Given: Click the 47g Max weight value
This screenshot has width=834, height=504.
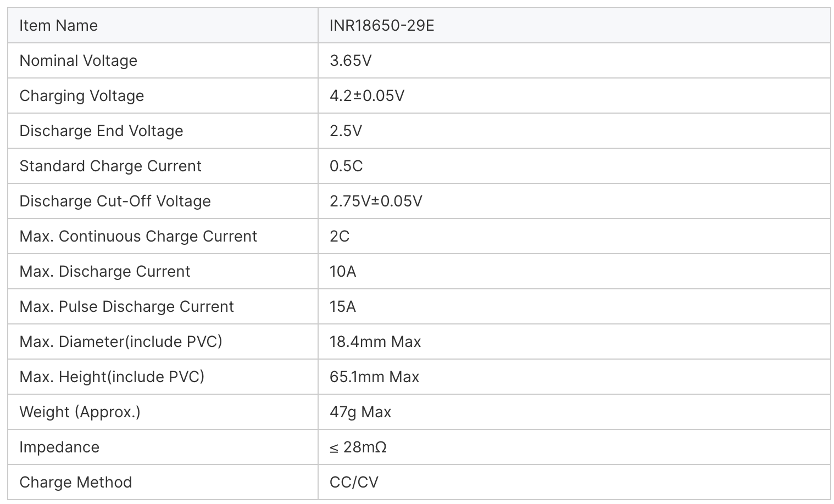Looking at the screenshot, I should 360,412.
